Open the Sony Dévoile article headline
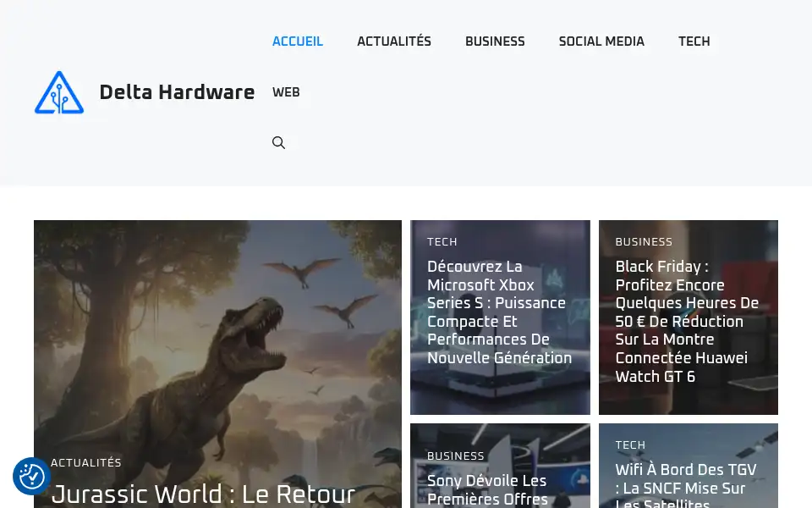Viewport: 812px width, 508px height. [487, 489]
